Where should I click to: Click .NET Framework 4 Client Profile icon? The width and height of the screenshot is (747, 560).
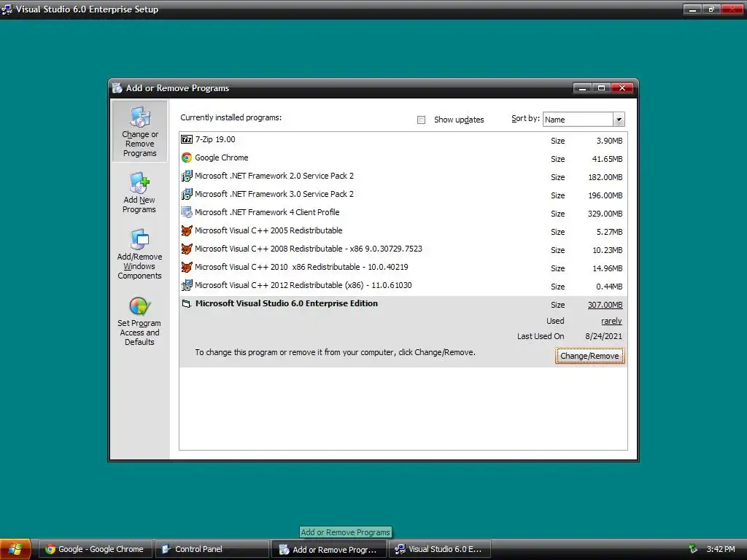pyautogui.click(x=187, y=212)
